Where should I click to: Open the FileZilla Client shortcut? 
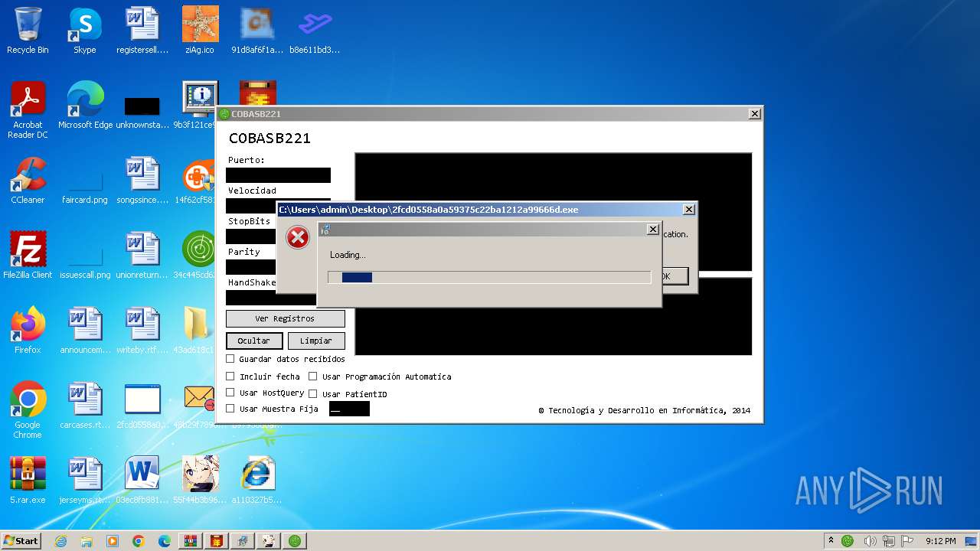pyautogui.click(x=28, y=255)
